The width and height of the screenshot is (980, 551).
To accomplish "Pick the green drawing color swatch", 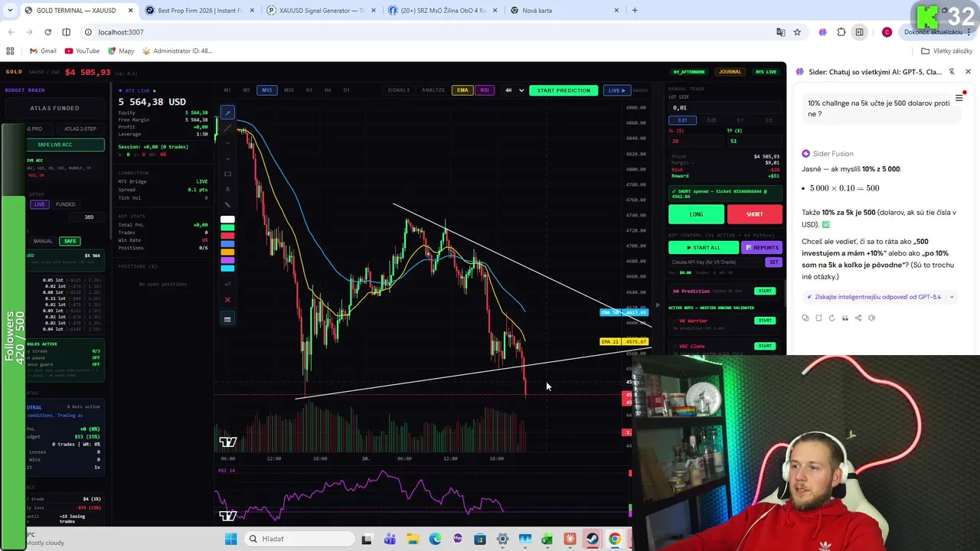I will (x=227, y=227).
